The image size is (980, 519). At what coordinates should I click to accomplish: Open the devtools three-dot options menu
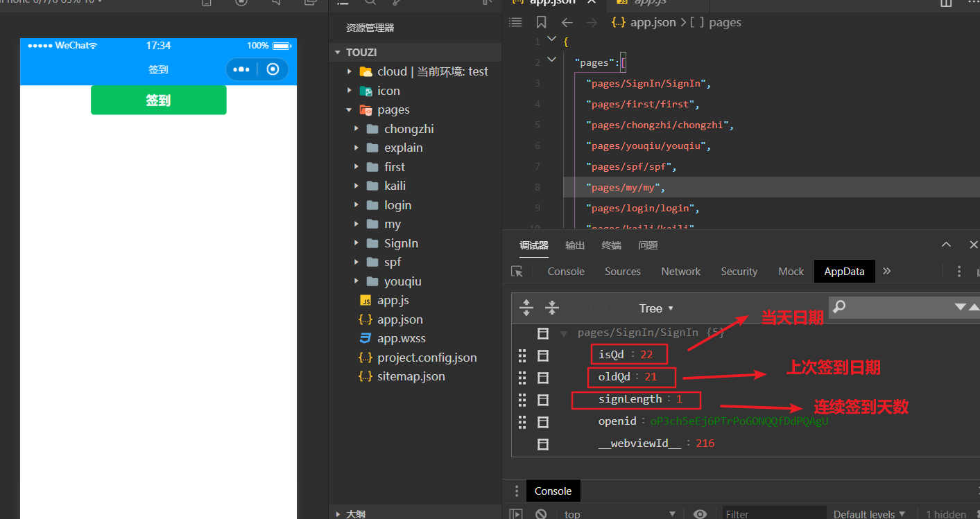click(959, 272)
